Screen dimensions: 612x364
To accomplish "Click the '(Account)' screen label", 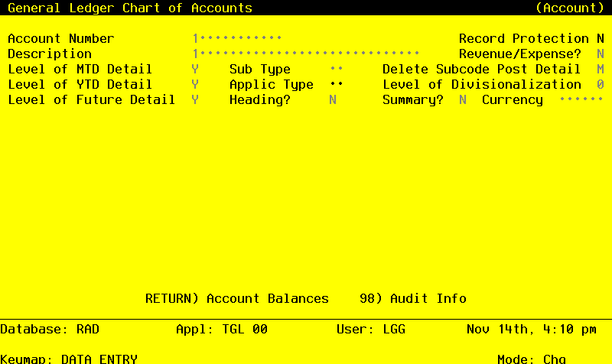I will [x=570, y=8].
